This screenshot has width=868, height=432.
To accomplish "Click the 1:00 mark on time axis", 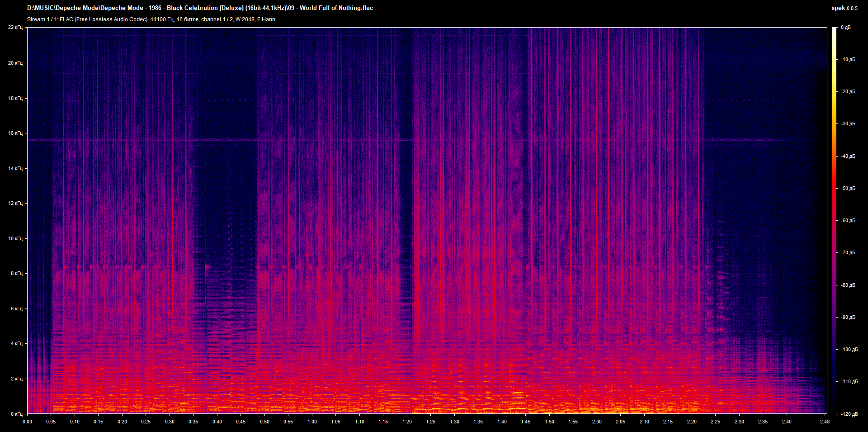I will click(x=312, y=422).
